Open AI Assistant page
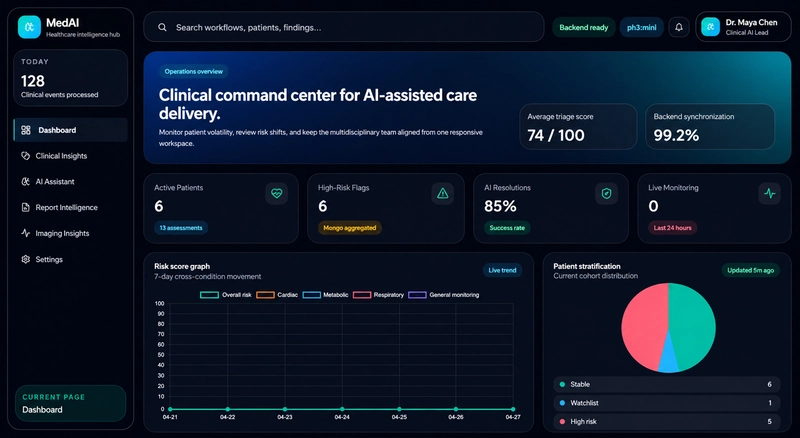This screenshot has width=800, height=438. click(70, 182)
